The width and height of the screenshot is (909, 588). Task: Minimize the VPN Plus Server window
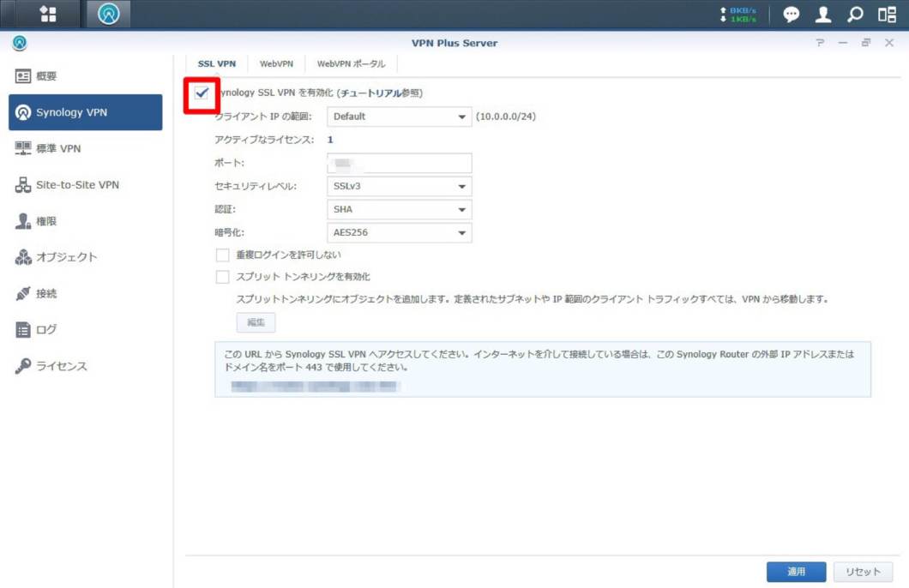click(843, 43)
